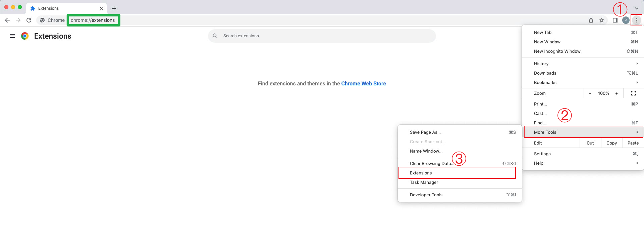Increase zoom with the plus button
Image resolution: width=644 pixels, height=242 pixels.
tap(616, 93)
